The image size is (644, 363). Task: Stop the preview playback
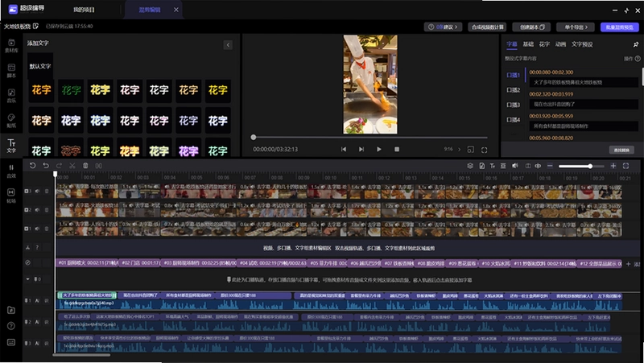(397, 150)
